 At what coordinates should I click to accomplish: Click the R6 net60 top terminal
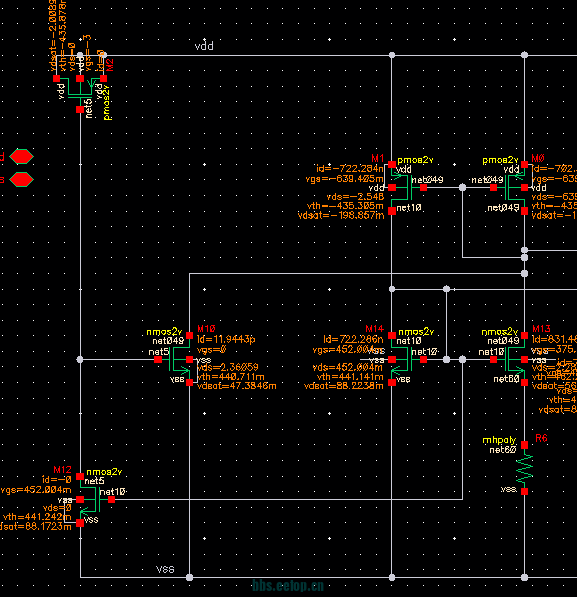point(524,444)
